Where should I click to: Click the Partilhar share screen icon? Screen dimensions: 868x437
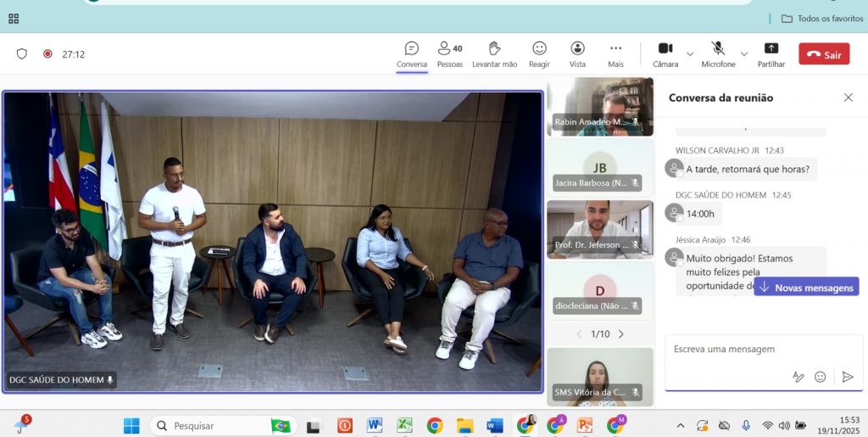pyautogui.click(x=771, y=49)
